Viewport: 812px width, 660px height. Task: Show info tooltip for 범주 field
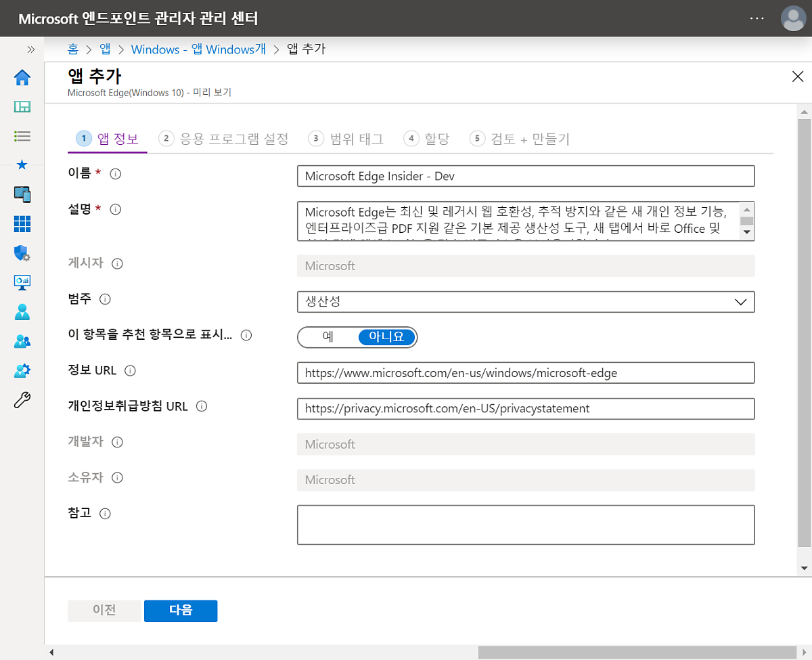(105, 299)
